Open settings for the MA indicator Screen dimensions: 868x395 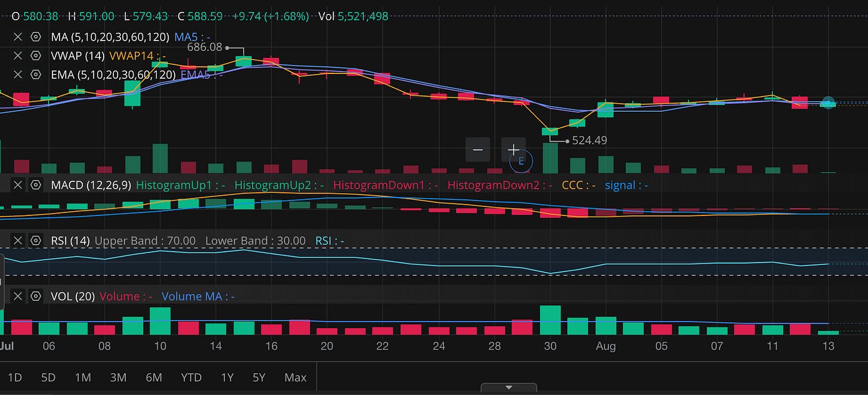36,37
